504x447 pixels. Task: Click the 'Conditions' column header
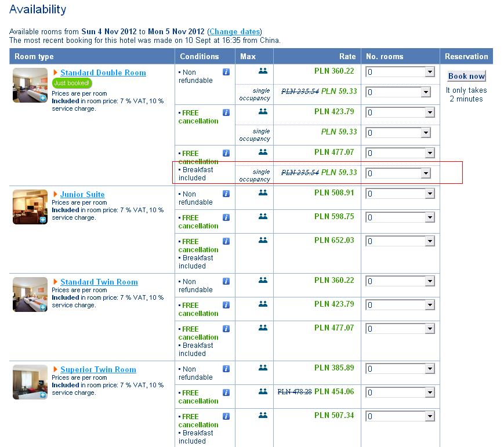pyautogui.click(x=200, y=56)
